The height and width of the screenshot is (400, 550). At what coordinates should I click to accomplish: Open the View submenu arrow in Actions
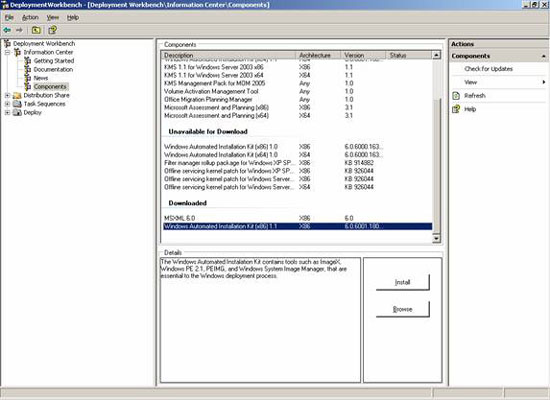coord(544,82)
